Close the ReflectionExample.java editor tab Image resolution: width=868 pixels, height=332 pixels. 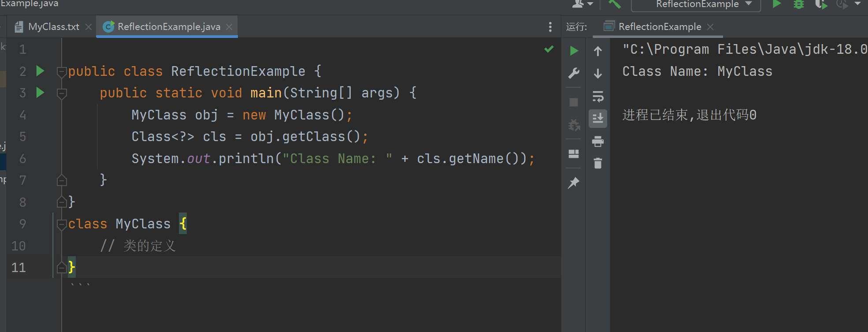(229, 27)
